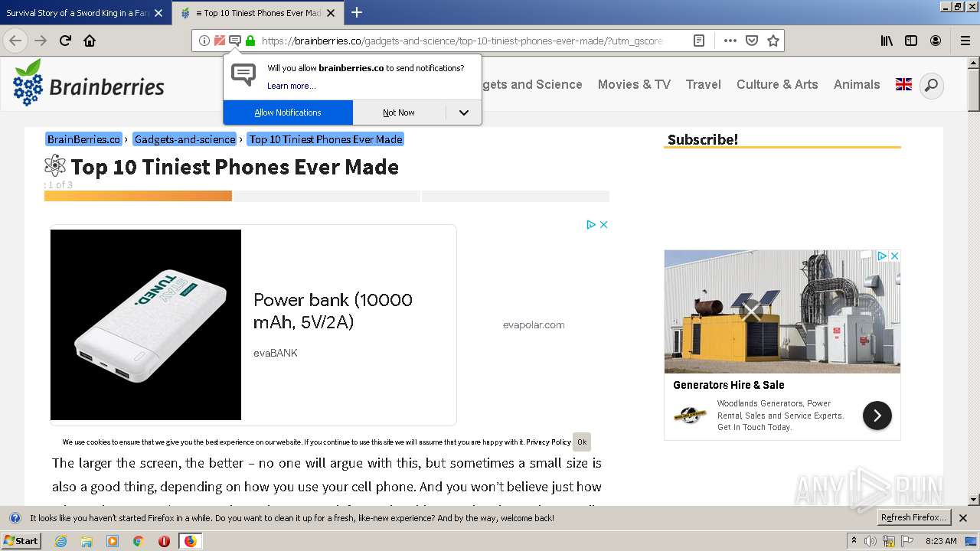The width and height of the screenshot is (980, 551).
Task: Open Opera from taskbar
Action: [x=164, y=541]
